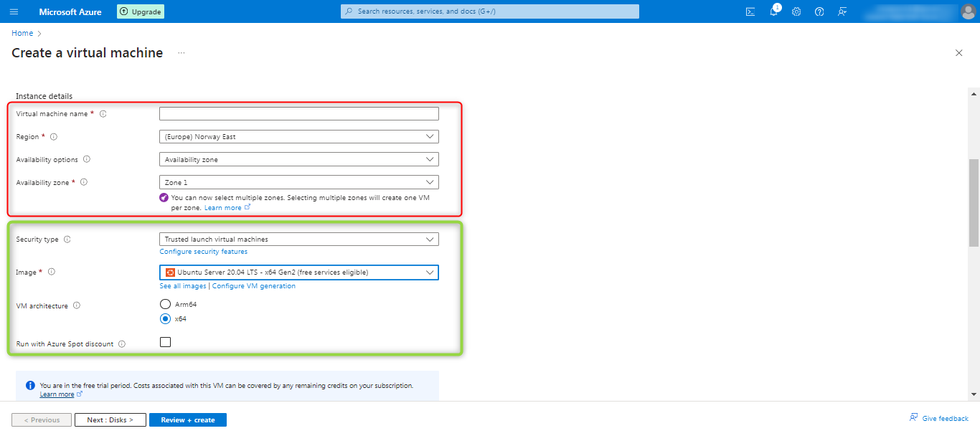Viewport: 980px width, 441px height.
Task: Open Configure VM generation link
Action: (x=254, y=286)
